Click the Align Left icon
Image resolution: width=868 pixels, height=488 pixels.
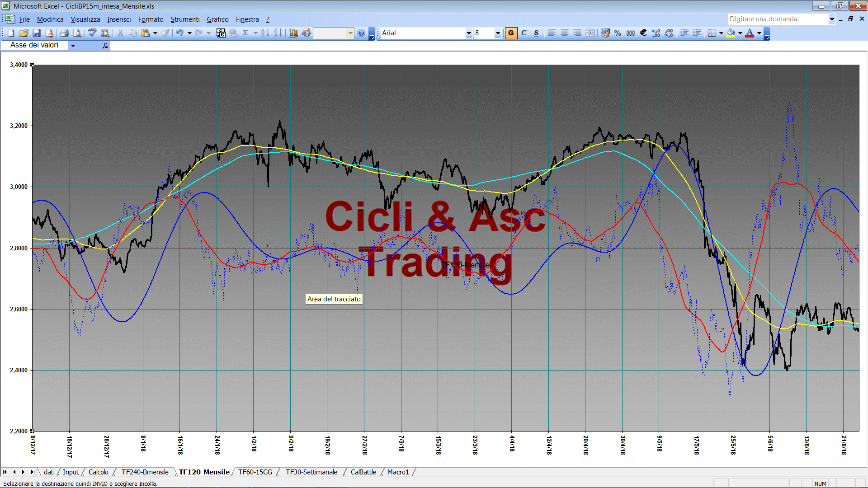coord(552,33)
